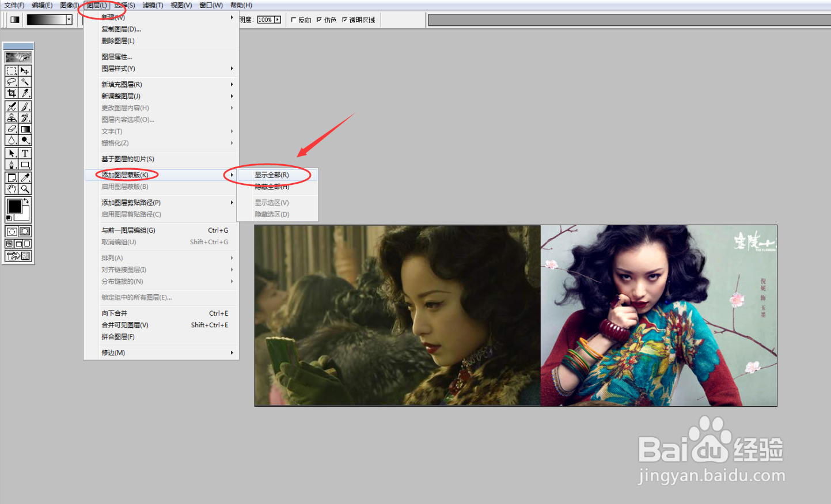Select the Eyedropper tool
The image size is (831, 504).
[x=25, y=177]
